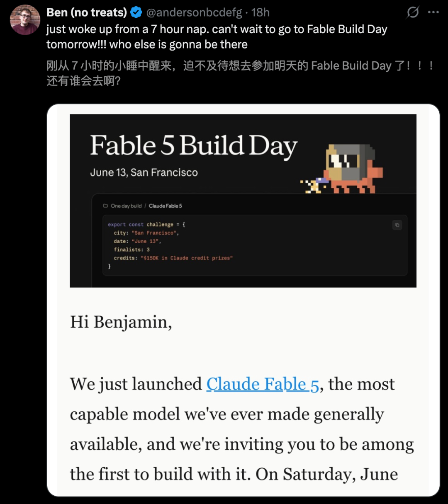Open the three-dot more options menu
This screenshot has width=448, height=504.
click(x=433, y=12)
